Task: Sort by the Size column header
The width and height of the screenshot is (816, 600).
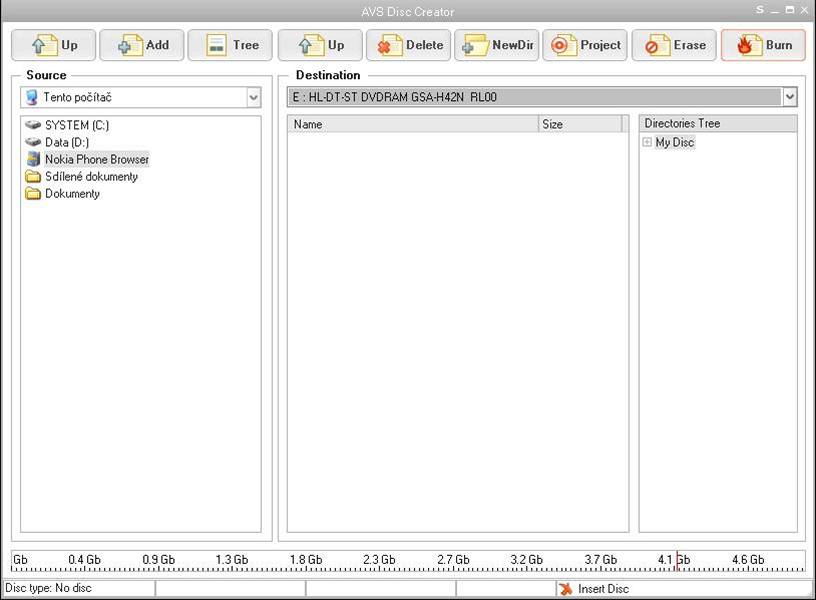Action: coord(580,124)
